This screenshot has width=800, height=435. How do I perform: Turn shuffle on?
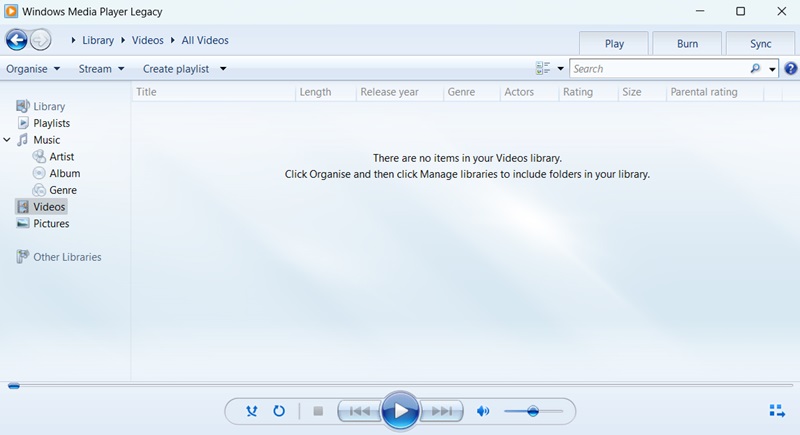click(252, 411)
